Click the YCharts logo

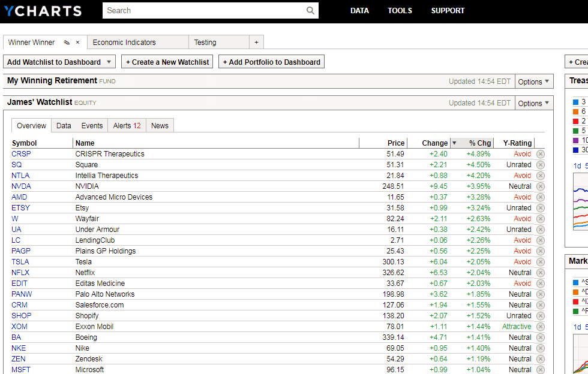(43, 11)
